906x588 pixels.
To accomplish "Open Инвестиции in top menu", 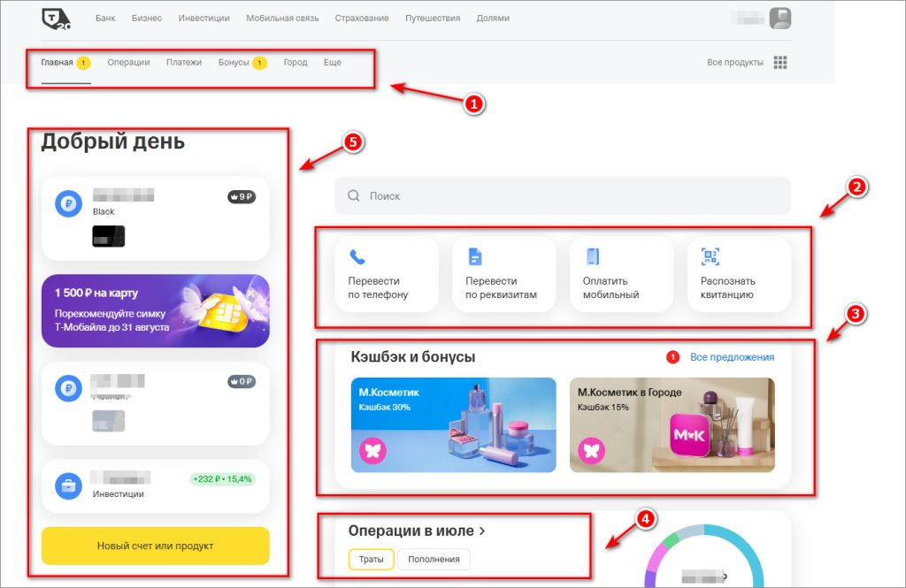I will [204, 18].
